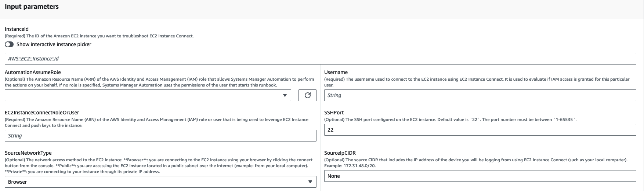This screenshot has width=644, height=191.
Task: Toggle the Show interactive instance picker switch
Action: [x=9, y=44]
